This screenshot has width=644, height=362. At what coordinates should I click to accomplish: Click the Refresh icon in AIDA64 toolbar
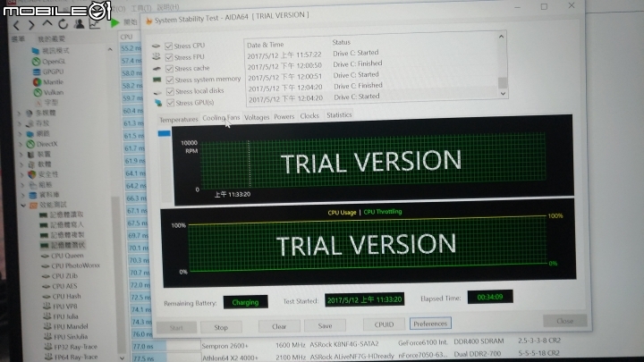point(63,24)
